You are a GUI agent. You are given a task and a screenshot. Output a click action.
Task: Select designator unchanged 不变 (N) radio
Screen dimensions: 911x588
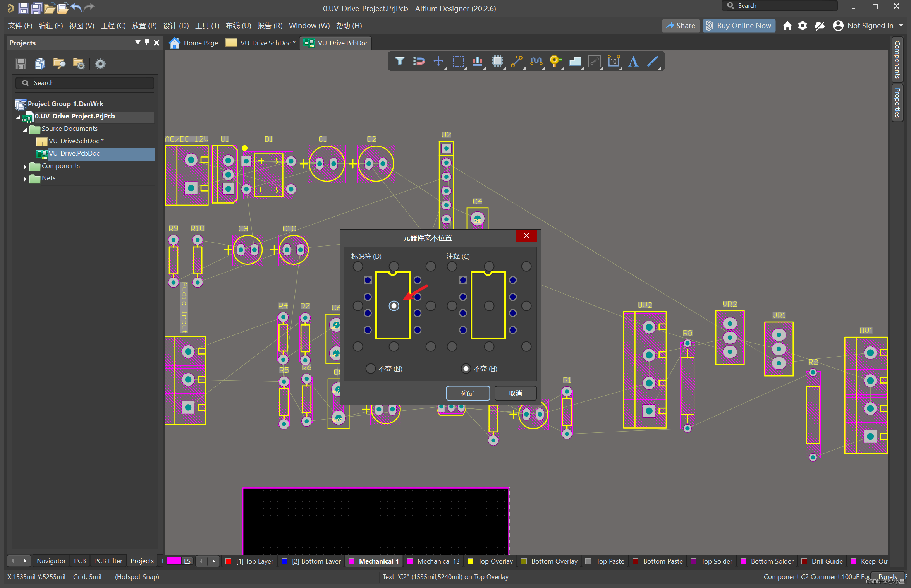(370, 368)
